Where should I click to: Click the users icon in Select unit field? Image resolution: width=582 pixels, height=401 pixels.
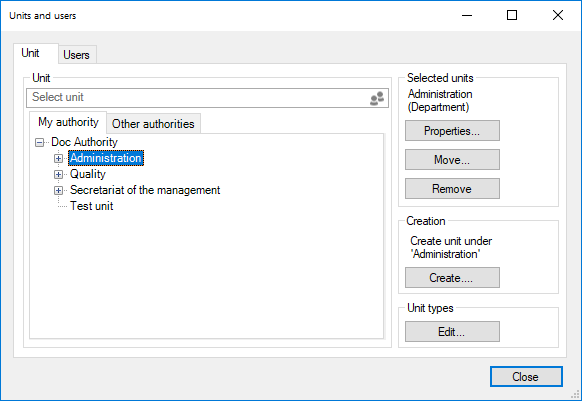pyautogui.click(x=377, y=98)
